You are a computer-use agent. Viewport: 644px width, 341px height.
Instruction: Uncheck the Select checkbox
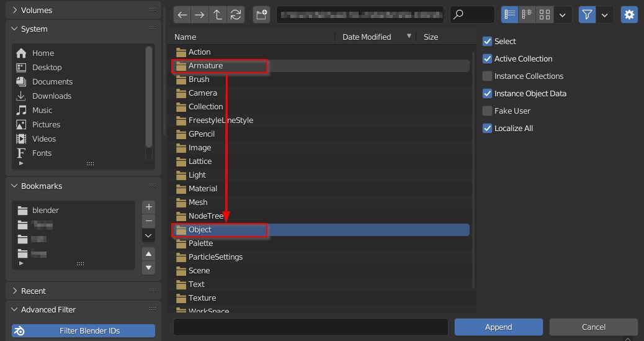click(x=487, y=41)
